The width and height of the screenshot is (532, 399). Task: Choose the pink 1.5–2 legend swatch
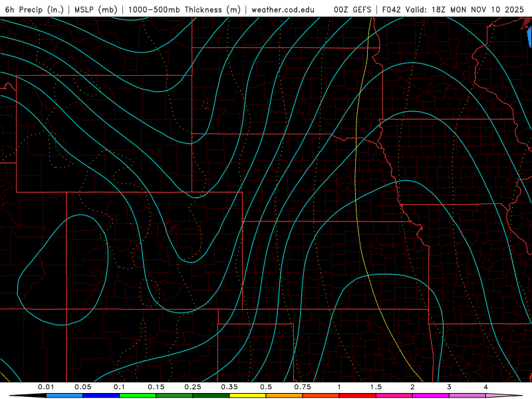click(x=394, y=396)
